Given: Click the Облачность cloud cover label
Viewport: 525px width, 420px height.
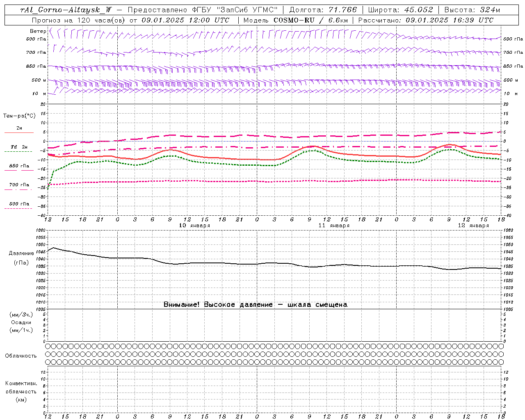Looking at the screenshot, I should 21,356.
